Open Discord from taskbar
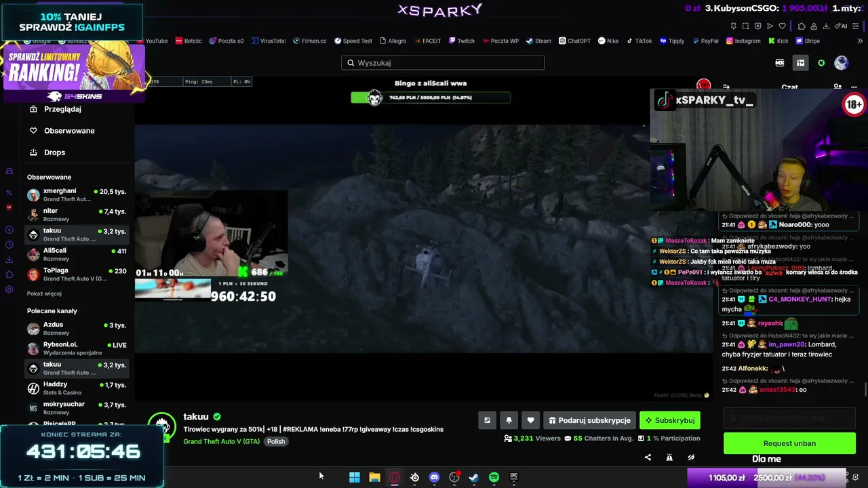The width and height of the screenshot is (868, 488). [435, 477]
